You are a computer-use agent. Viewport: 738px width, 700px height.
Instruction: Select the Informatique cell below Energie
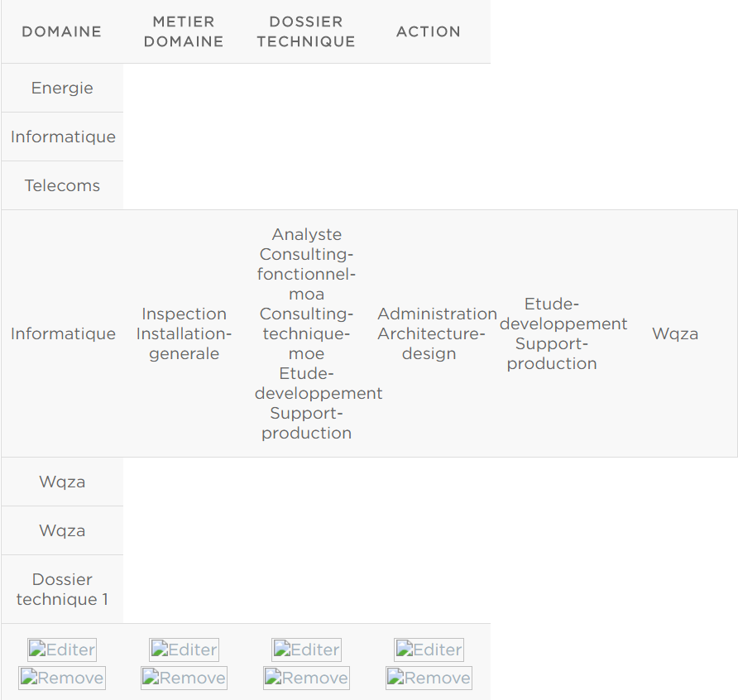coord(62,137)
